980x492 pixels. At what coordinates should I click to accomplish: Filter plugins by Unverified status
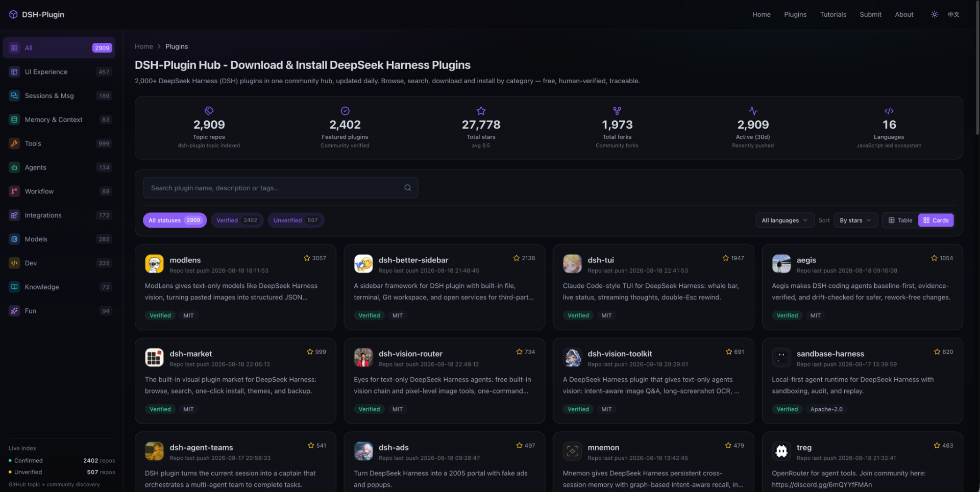point(296,220)
